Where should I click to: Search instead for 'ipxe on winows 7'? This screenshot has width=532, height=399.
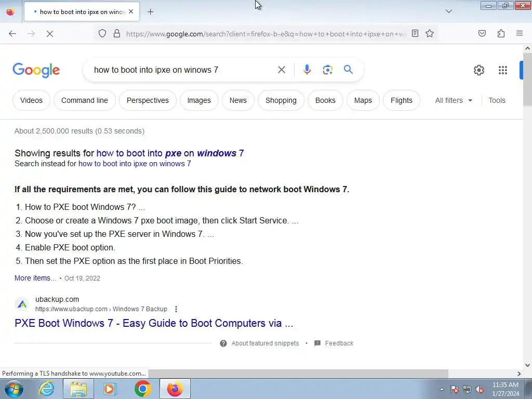pyautogui.click(x=135, y=164)
